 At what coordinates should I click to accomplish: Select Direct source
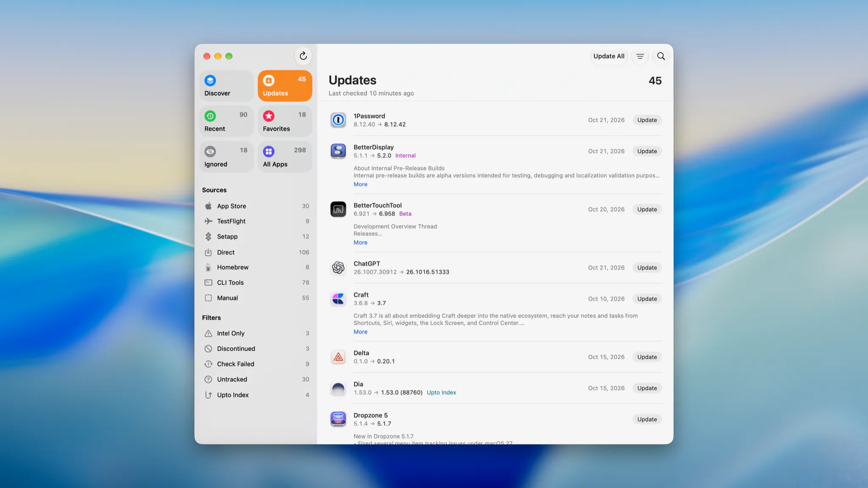256,252
